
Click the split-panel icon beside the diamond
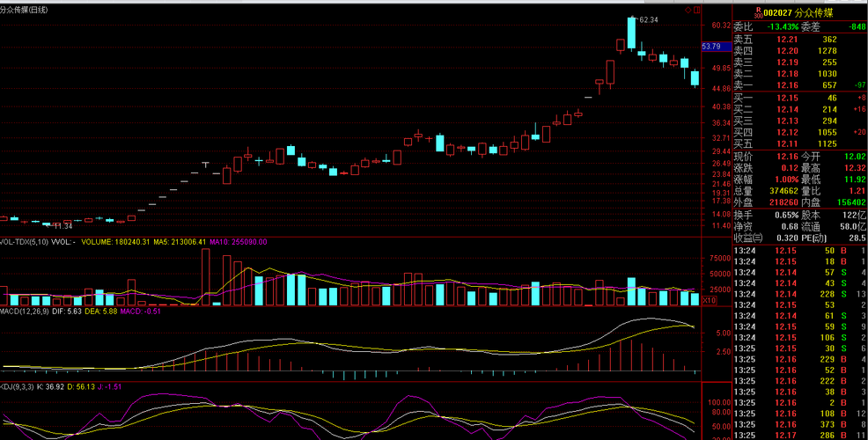pyautogui.click(x=697, y=10)
